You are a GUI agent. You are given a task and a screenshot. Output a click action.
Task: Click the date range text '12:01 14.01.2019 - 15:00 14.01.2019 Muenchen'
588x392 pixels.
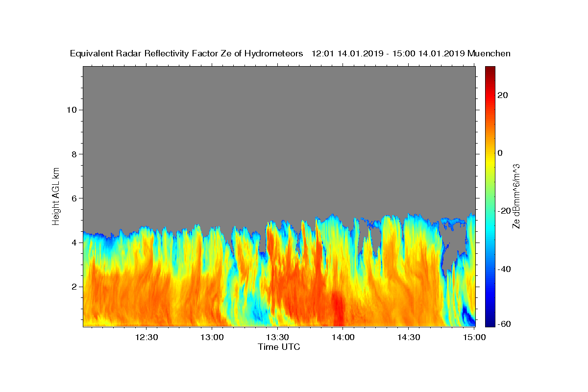point(411,53)
